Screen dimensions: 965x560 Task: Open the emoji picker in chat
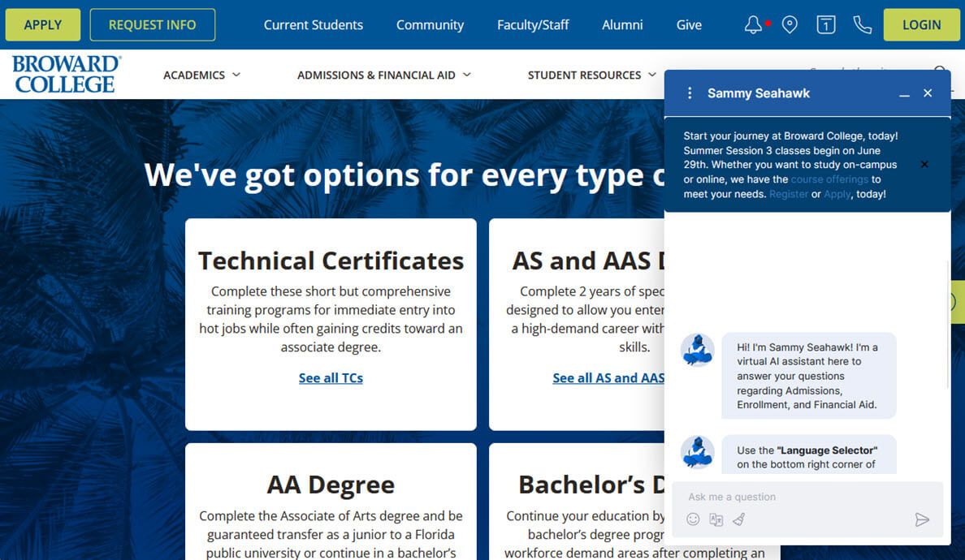[x=693, y=519]
